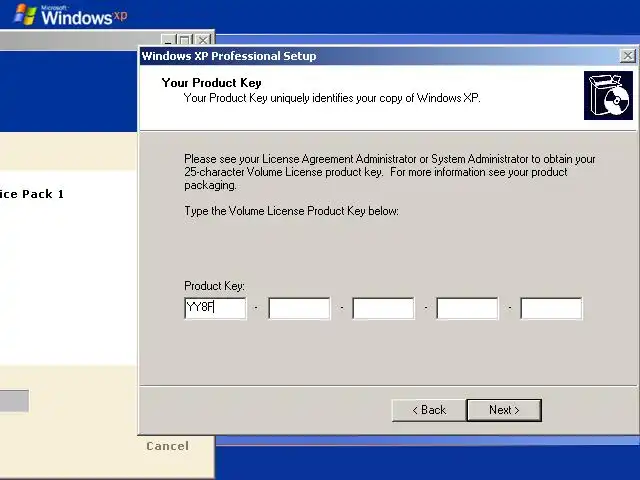The width and height of the screenshot is (640, 480).
Task: Click the 'Please see your License Agreement' paragraph
Action: tap(390, 172)
